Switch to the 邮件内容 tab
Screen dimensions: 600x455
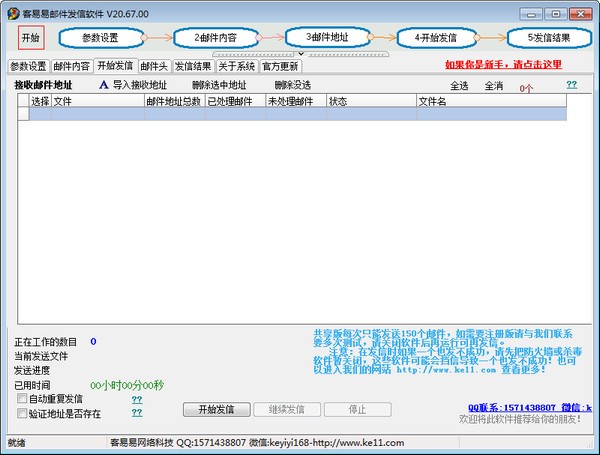pos(72,66)
